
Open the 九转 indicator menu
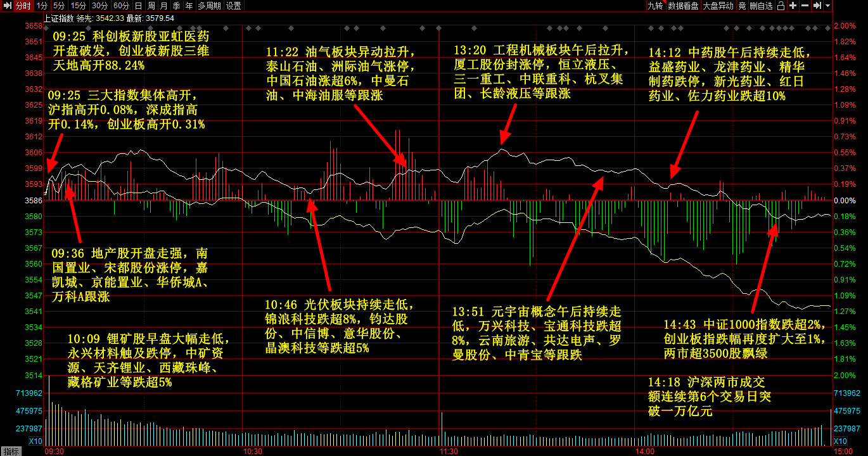(x=654, y=6)
